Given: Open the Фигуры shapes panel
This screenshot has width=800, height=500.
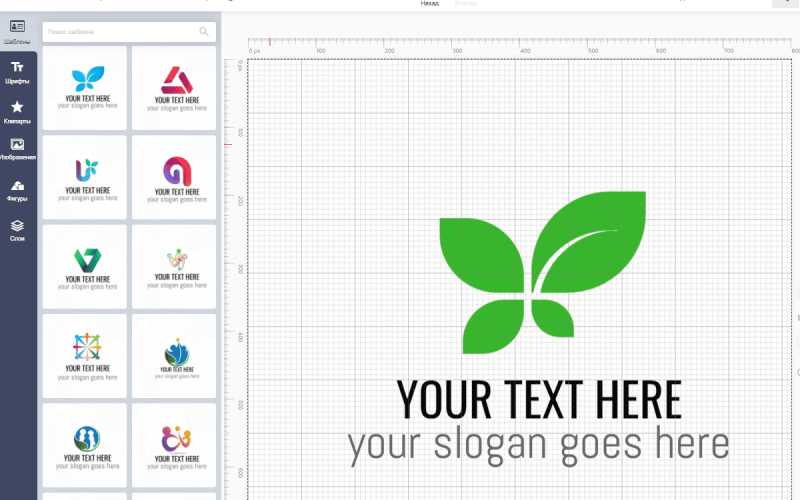Looking at the screenshot, I should [17, 191].
